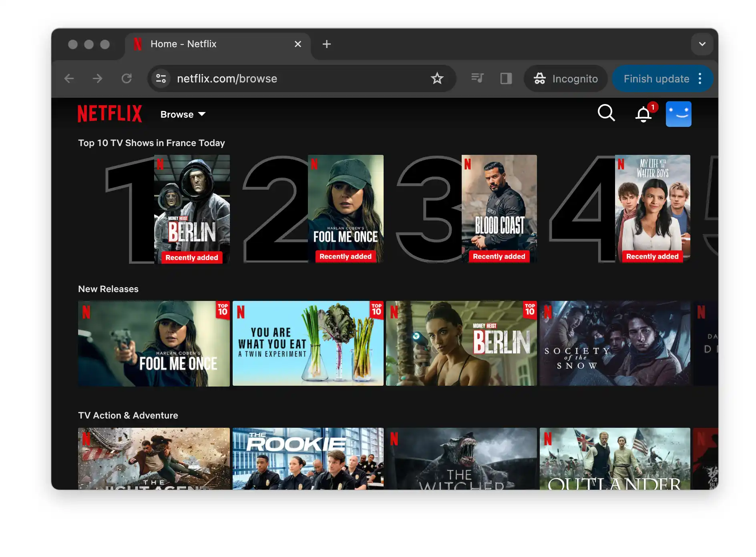Play Fool Me Once from New Releases
The height and width of the screenshot is (557, 756).
154,343
